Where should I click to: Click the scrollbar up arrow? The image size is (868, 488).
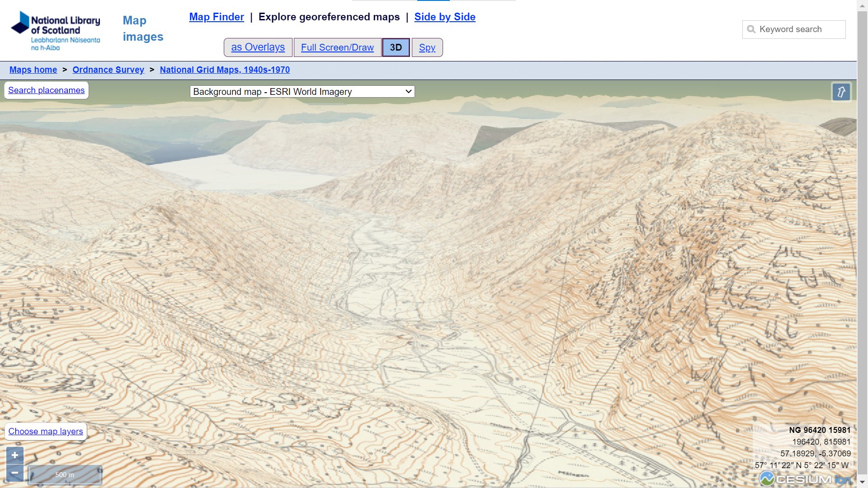point(863,5)
